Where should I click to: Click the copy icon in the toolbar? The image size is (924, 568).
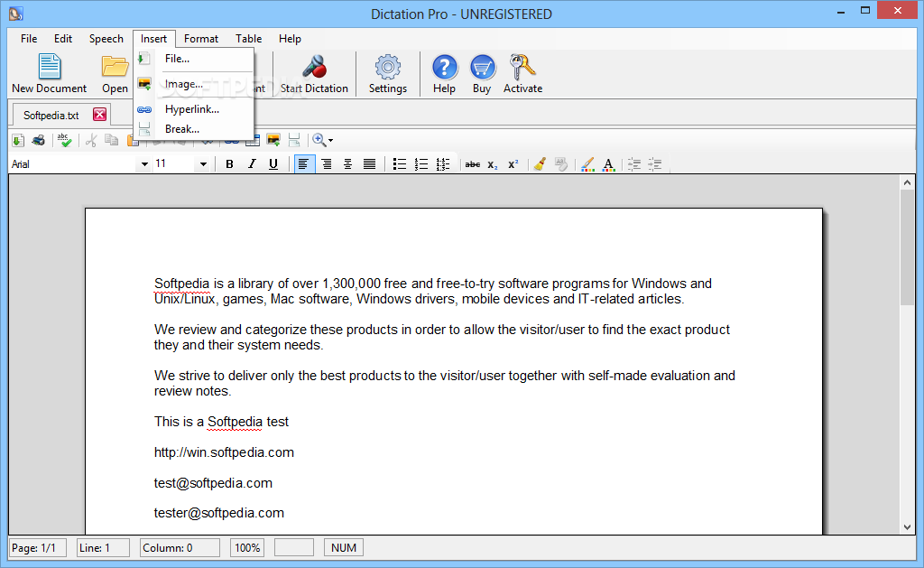pyautogui.click(x=111, y=140)
